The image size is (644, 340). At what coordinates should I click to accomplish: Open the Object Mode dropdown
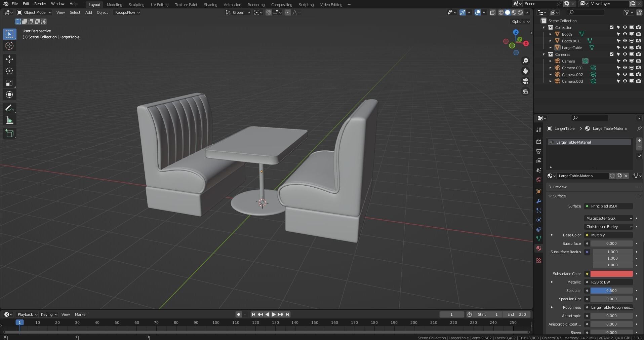click(34, 12)
